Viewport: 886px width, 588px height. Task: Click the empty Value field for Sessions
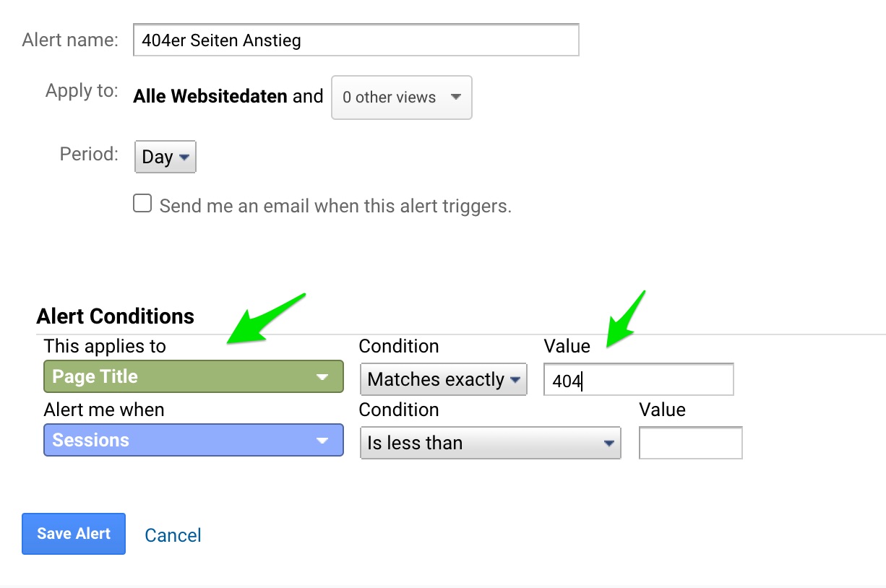(x=690, y=443)
